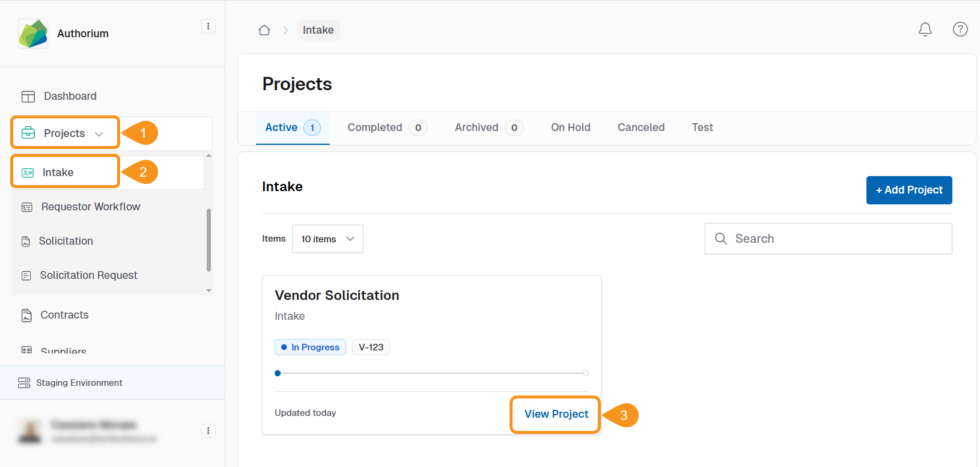Viewport: 980px width, 467px height.
Task: Open the kebab menu beside Authorium
Action: click(x=208, y=26)
